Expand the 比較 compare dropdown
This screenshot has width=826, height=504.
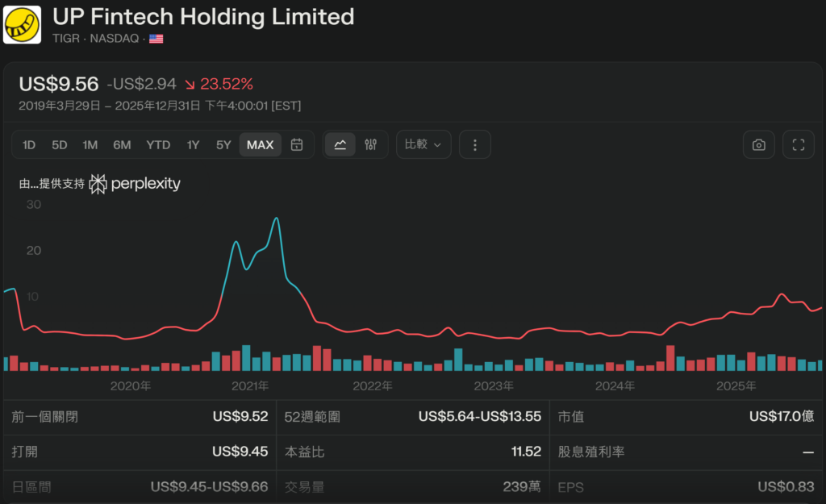click(x=423, y=145)
